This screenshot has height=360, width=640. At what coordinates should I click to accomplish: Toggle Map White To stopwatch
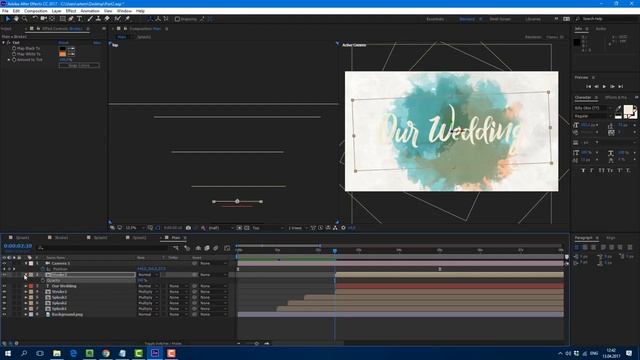14,54
